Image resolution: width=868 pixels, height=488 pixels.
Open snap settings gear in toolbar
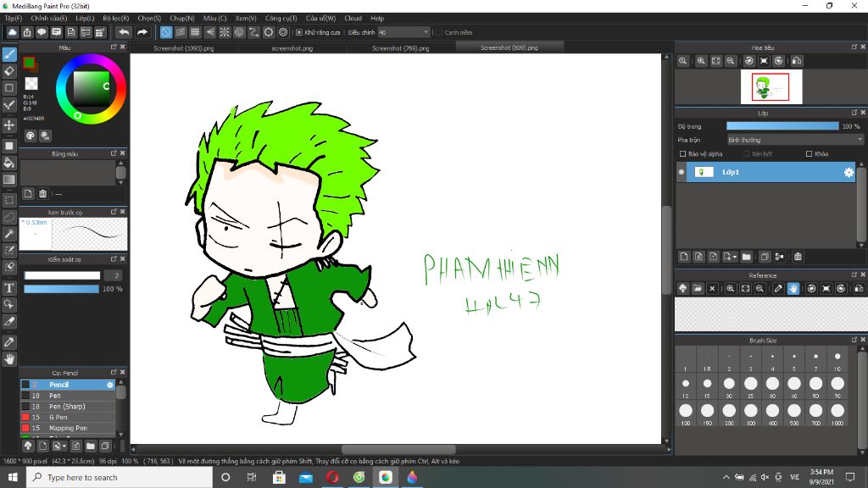coord(283,33)
